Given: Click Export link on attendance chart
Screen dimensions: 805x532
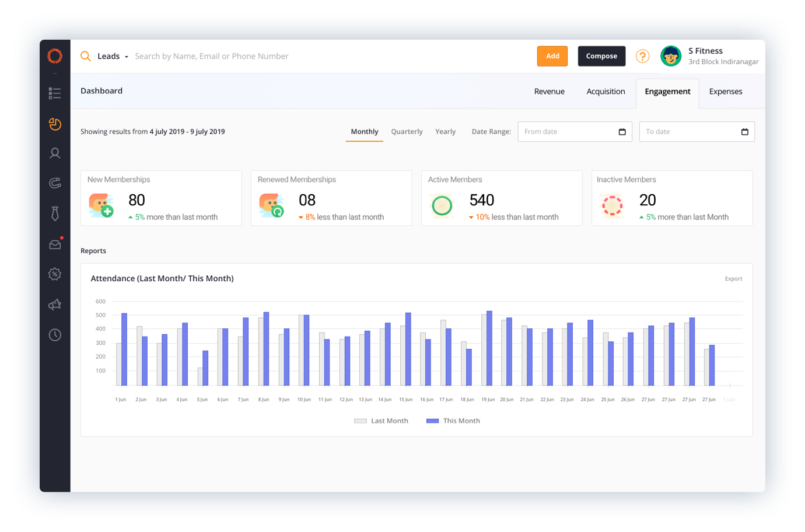Looking at the screenshot, I should tap(733, 279).
